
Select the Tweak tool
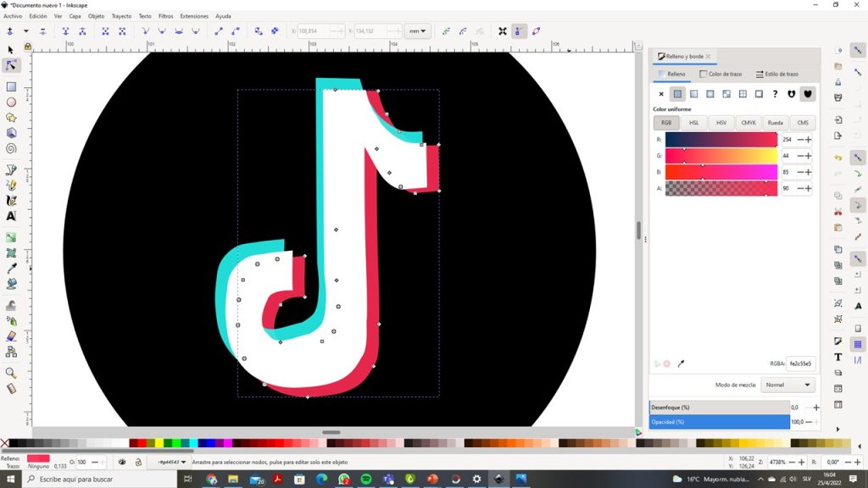click(x=10, y=305)
